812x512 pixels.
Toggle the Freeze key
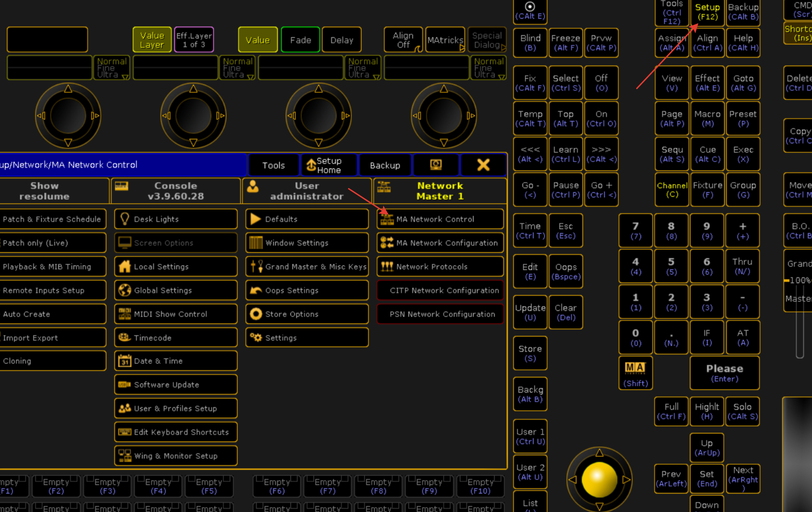(566, 43)
